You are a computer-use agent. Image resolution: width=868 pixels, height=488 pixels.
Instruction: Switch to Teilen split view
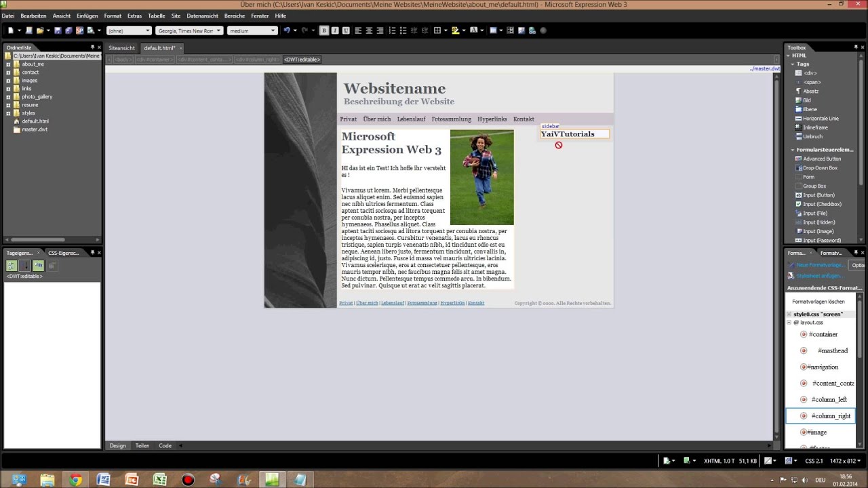pyautogui.click(x=142, y=446)
